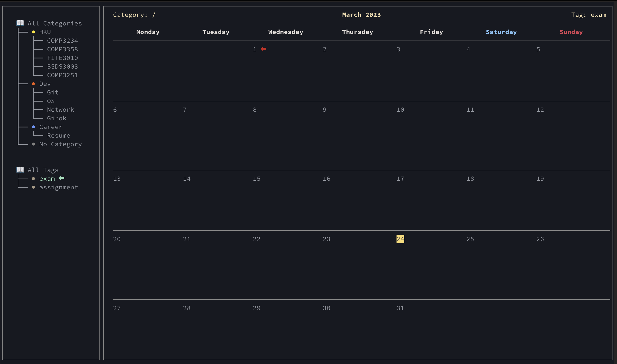Choose the FITE3010 subcategory
Image resolution: width=617 pixels, height=364 pixels.
pos(62,58)
